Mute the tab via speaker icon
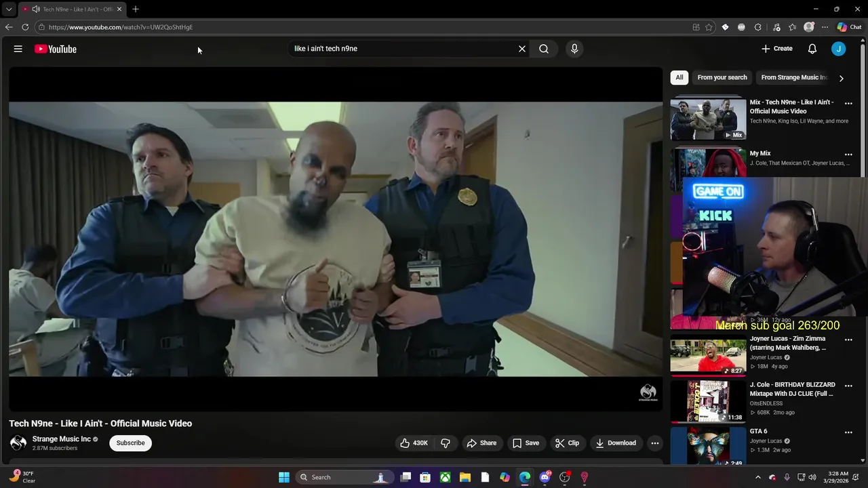Viewport: 868px width, 488px height. (x=36, y=9)
